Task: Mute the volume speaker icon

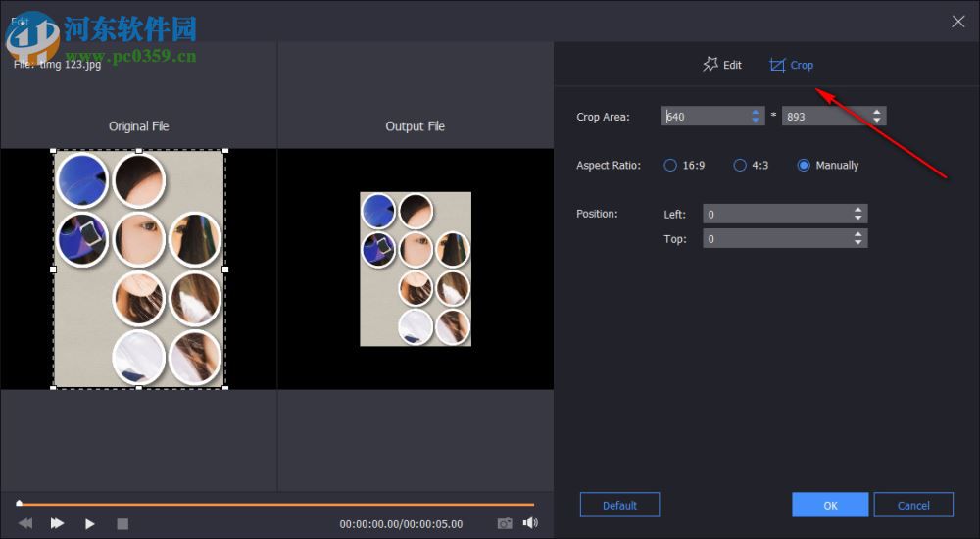Action: point(530,522)
